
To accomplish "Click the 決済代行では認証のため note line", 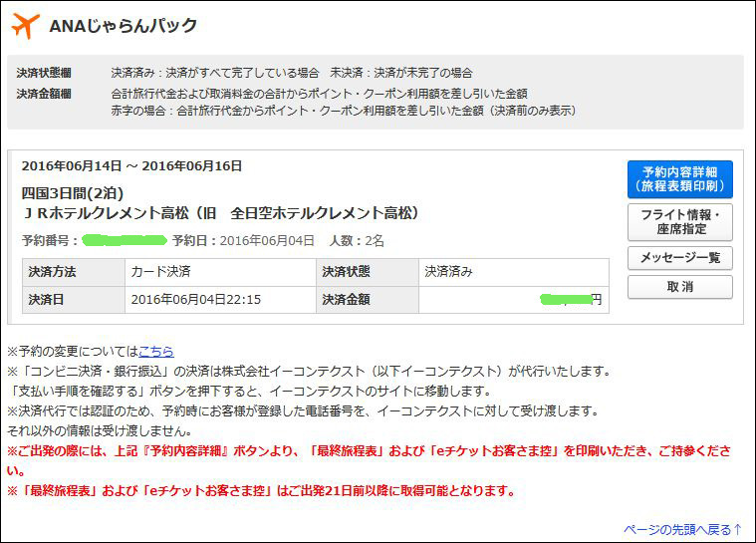I will (x=305, y=410).
